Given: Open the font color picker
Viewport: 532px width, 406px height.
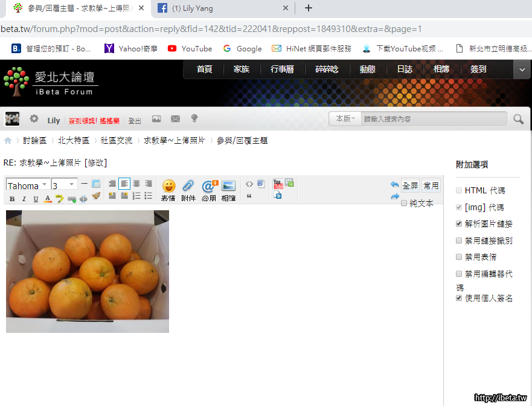Looking at the screenshot, I should pos(48,199).
